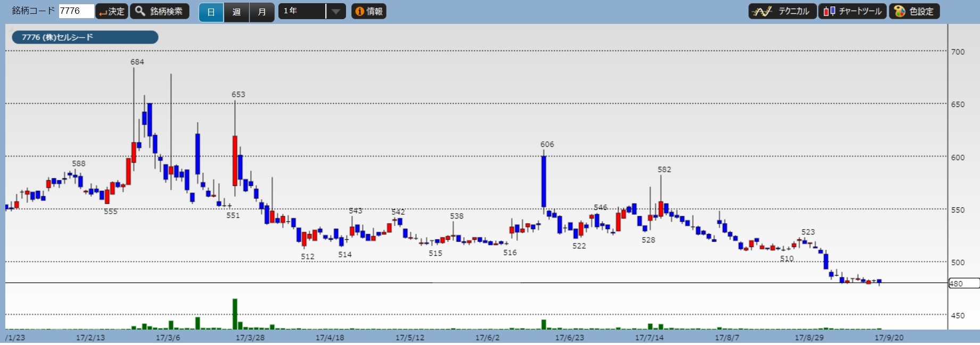Screen dimensions: 980x345
Task: Open the 1年 period dropdown
Action: point(312,11)
